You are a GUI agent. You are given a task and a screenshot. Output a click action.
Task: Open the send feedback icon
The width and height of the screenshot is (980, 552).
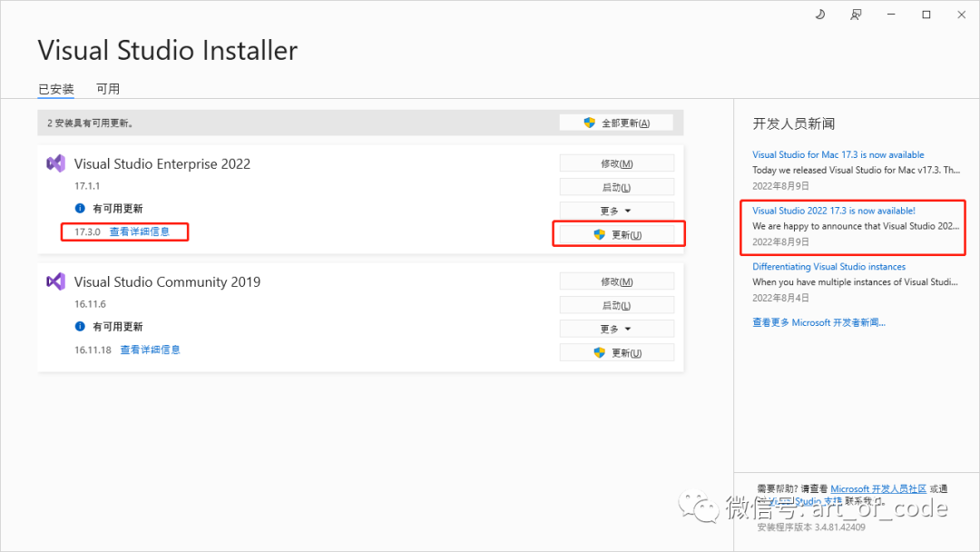point(856,15)
